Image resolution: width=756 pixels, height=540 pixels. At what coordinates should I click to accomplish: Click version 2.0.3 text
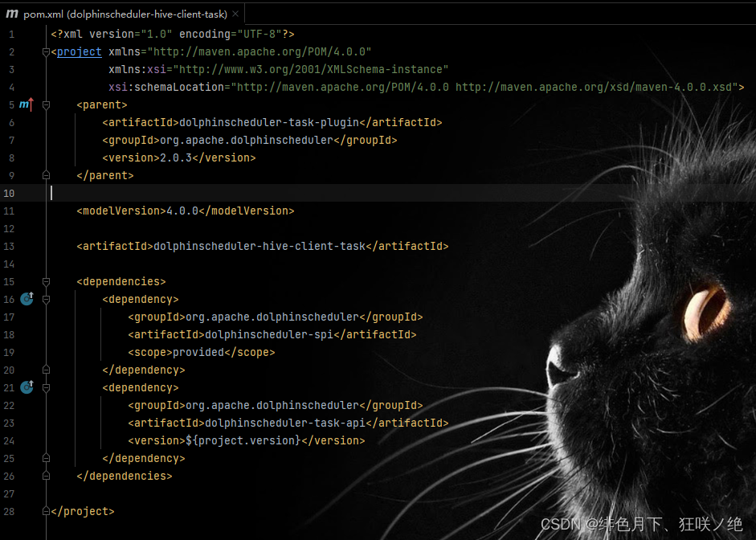point(176,157)
